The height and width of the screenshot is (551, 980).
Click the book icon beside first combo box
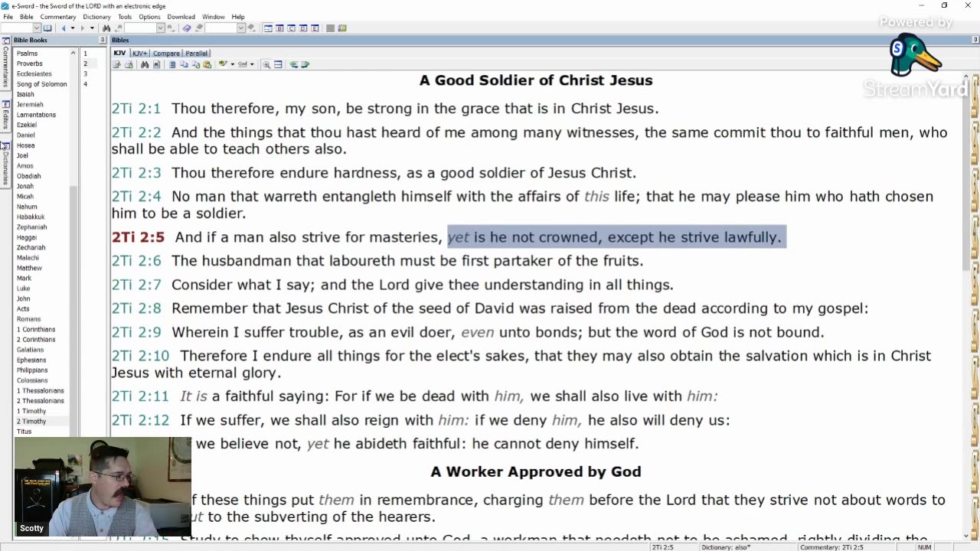[x=47, y=28]
